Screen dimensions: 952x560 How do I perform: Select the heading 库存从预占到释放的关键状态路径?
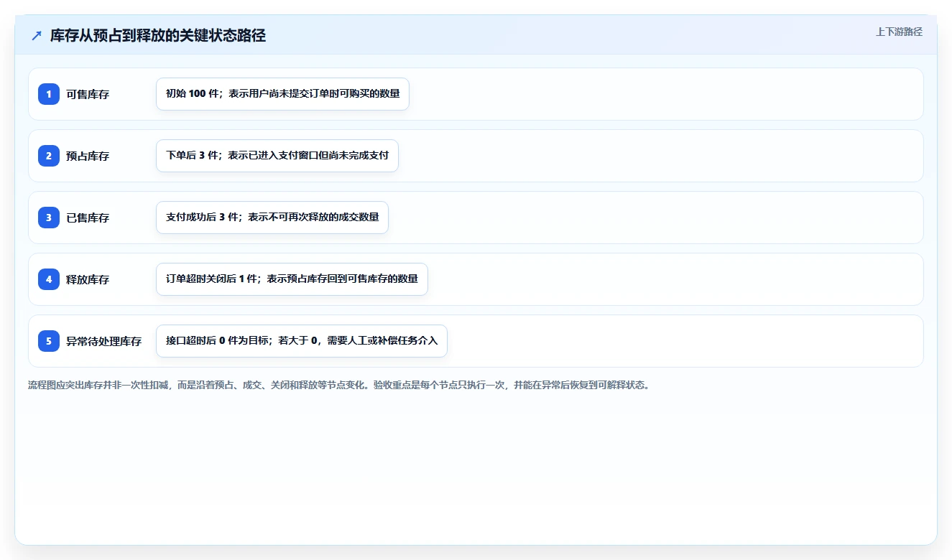coord(158,36)
